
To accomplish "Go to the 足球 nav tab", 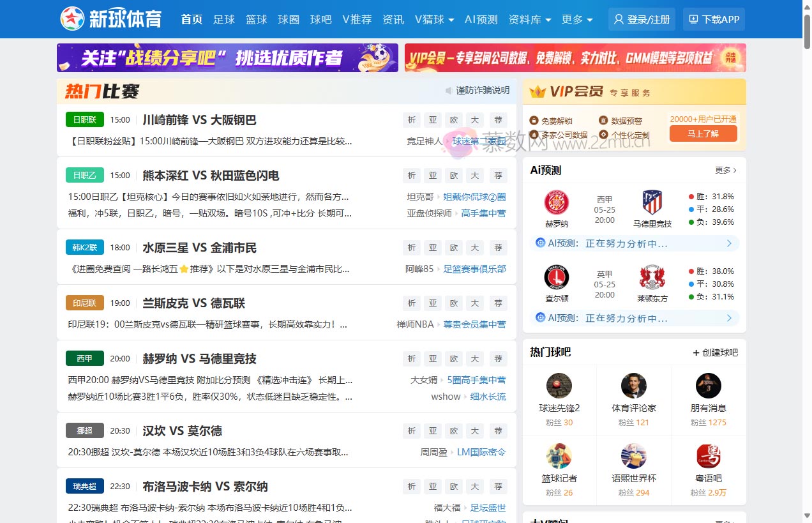I will coord(224,19).
